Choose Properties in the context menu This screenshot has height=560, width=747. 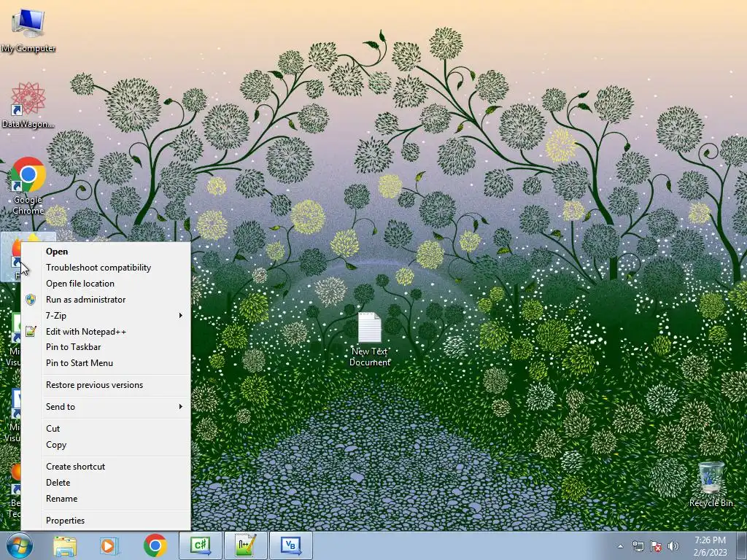coord(106,521)
